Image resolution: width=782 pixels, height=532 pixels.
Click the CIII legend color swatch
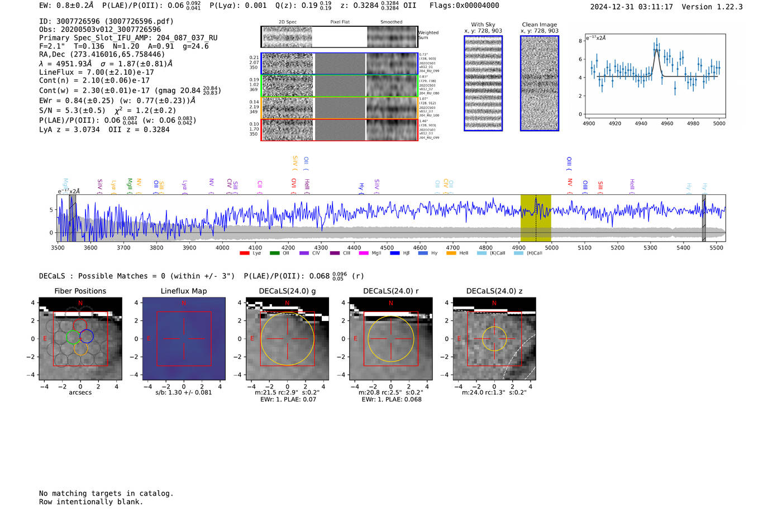pos(335,253)
